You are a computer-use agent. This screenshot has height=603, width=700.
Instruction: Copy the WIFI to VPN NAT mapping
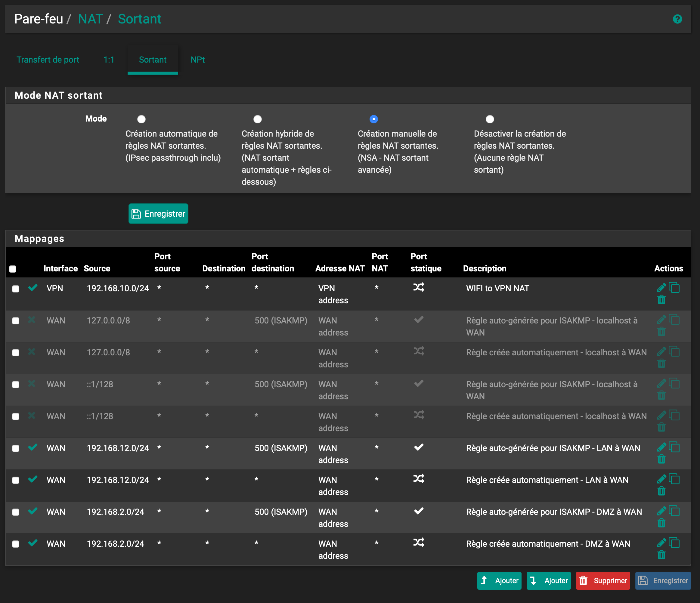click(674, 287)
